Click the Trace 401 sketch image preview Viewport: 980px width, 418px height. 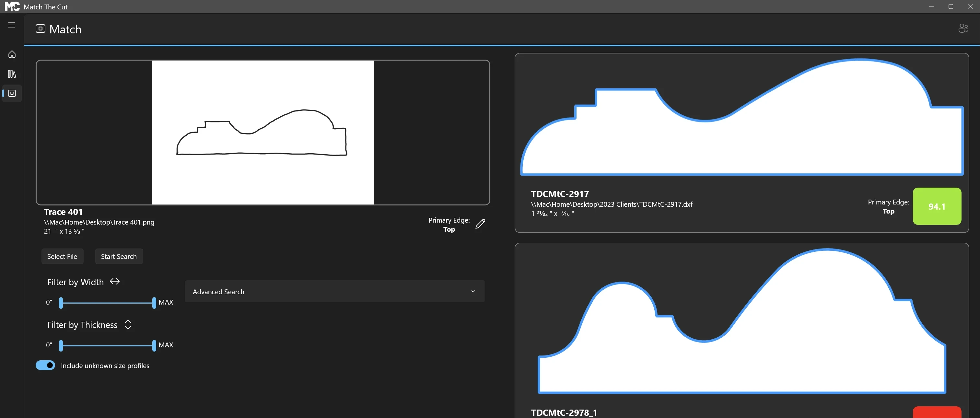click(262, 132)
